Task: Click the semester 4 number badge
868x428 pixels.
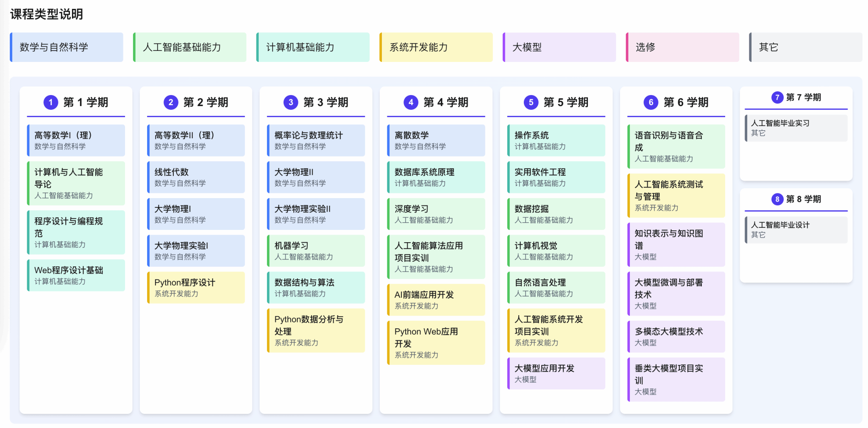Action: [411, 102]
